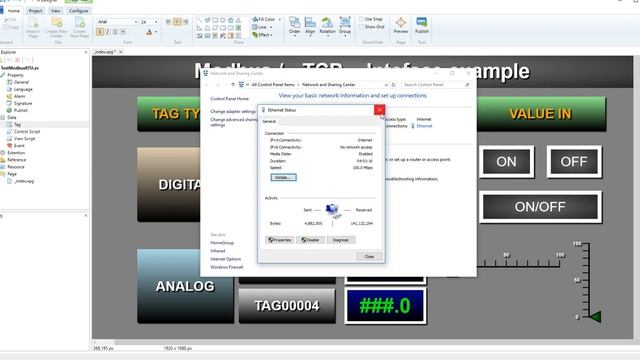Click the Details... button in Ethernet Status
Viewport: 640px width, 360px height.
coord(283,178)
